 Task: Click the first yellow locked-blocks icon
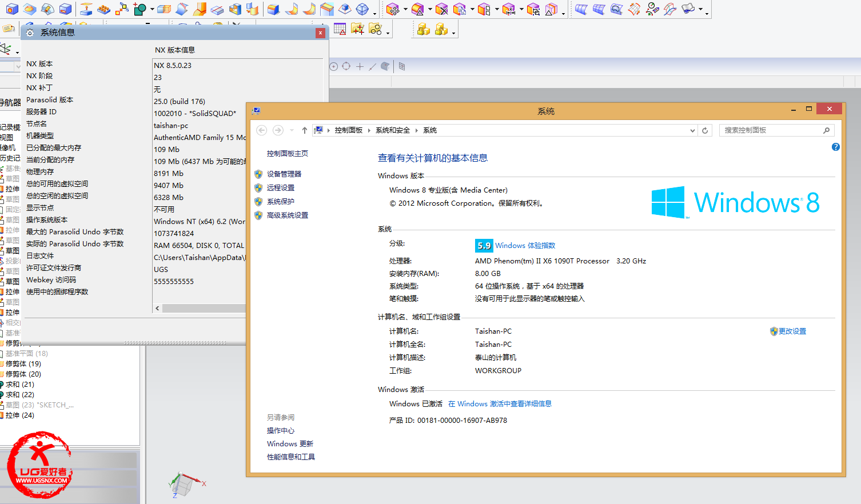tap(424, 29)
